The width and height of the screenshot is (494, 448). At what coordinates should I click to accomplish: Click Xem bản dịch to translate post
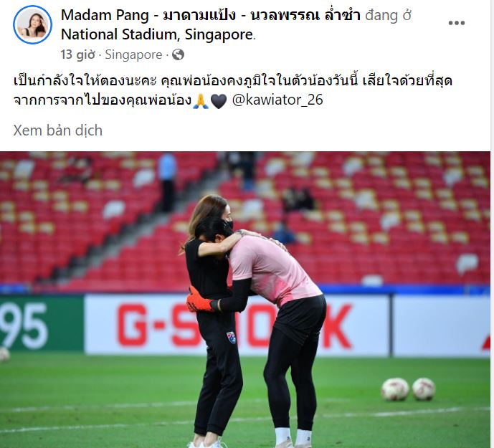click(57, 130)
